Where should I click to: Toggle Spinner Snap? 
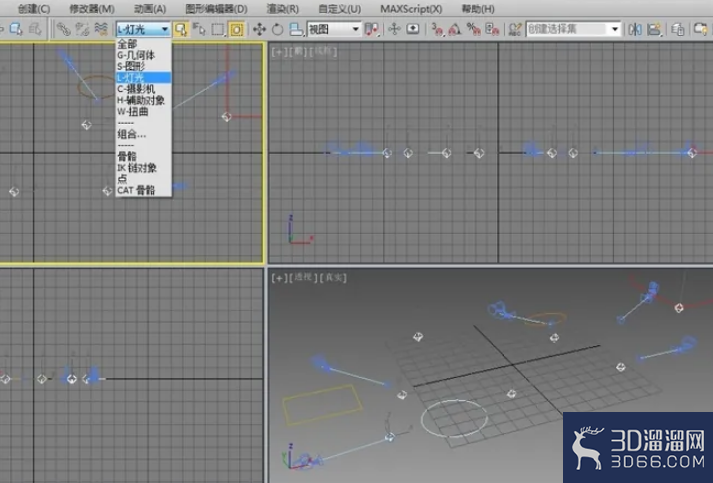point(492,30)
